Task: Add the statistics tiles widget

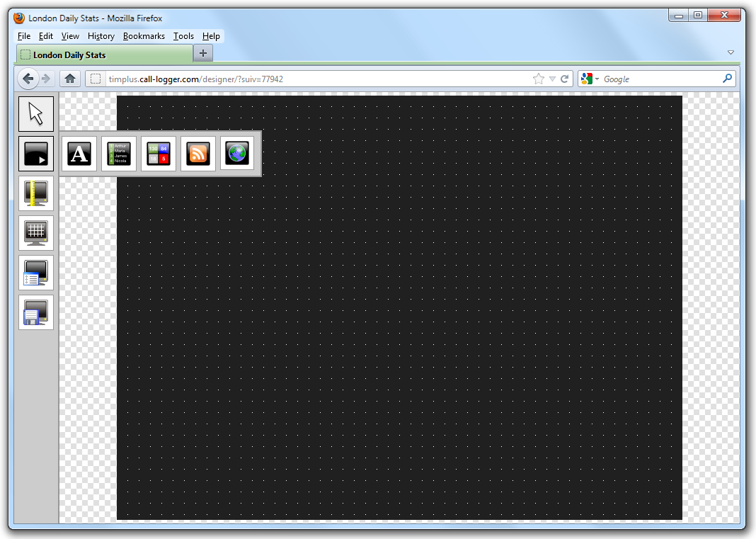Action: (x=158, y=154)
